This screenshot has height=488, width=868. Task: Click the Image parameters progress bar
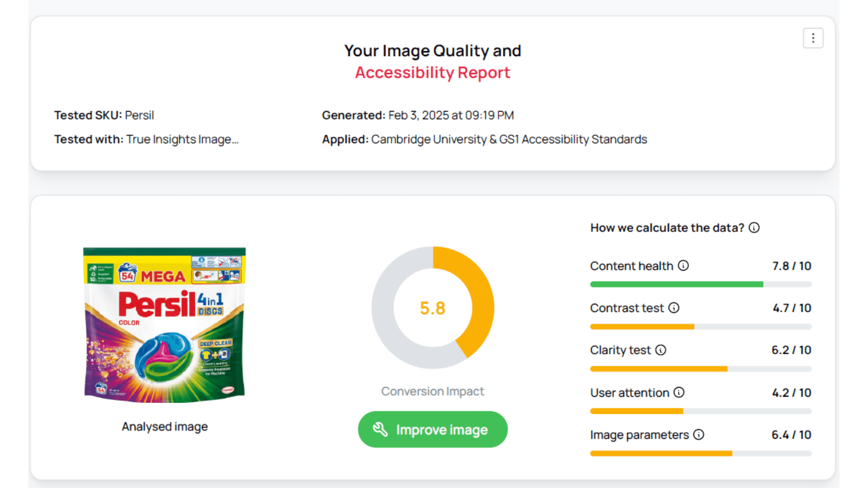point(701,454)
